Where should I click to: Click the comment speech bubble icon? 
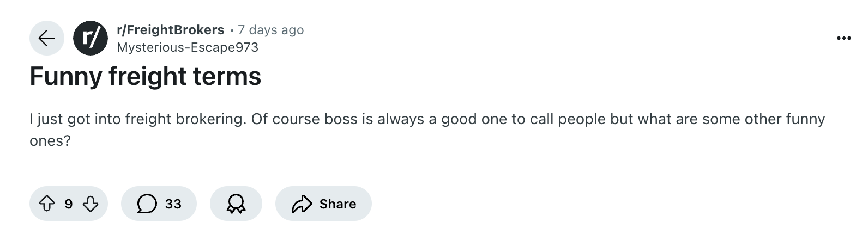click(146, 204)
